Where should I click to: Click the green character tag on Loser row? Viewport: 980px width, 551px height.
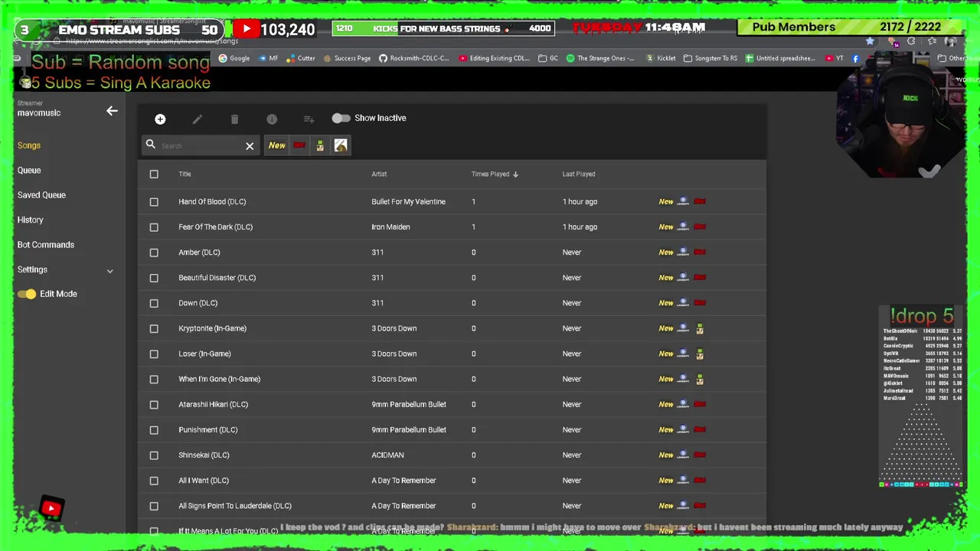coord(700,354)
